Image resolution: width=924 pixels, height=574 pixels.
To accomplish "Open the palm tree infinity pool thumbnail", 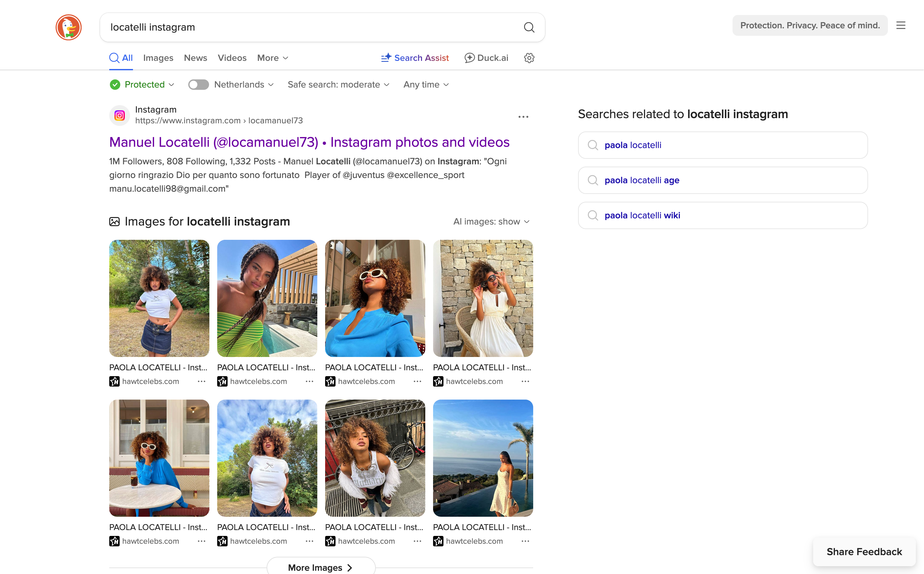I will 482,458.
